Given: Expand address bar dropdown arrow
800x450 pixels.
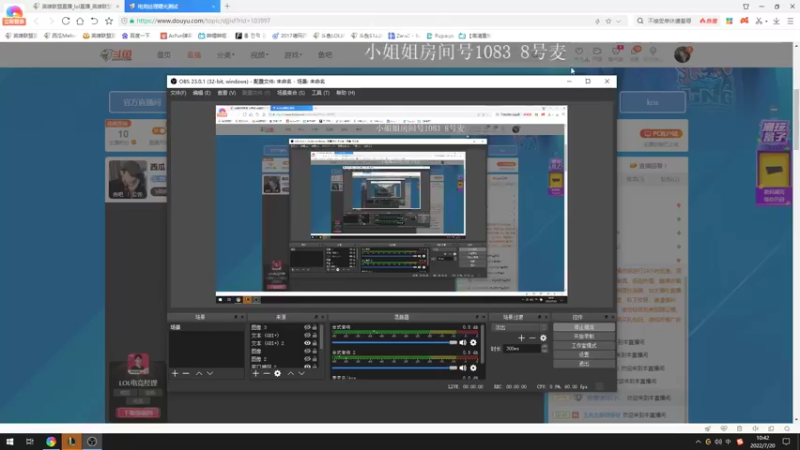Looking at the screenshot, I should (x=619, y=21).
